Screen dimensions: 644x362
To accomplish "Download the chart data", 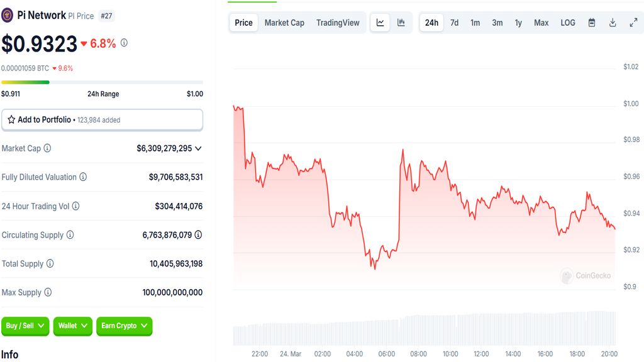I will click(613, 23).
